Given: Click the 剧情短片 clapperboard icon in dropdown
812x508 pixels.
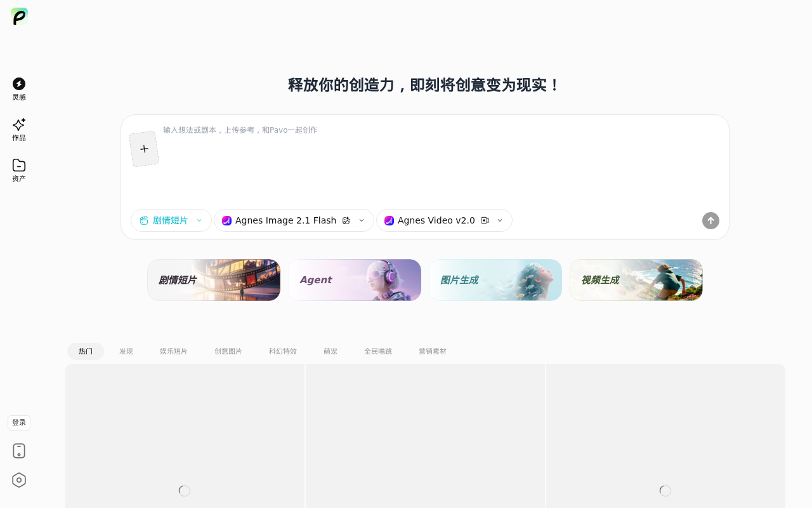Looking at the screenshot, I should [x=144, y=220].
